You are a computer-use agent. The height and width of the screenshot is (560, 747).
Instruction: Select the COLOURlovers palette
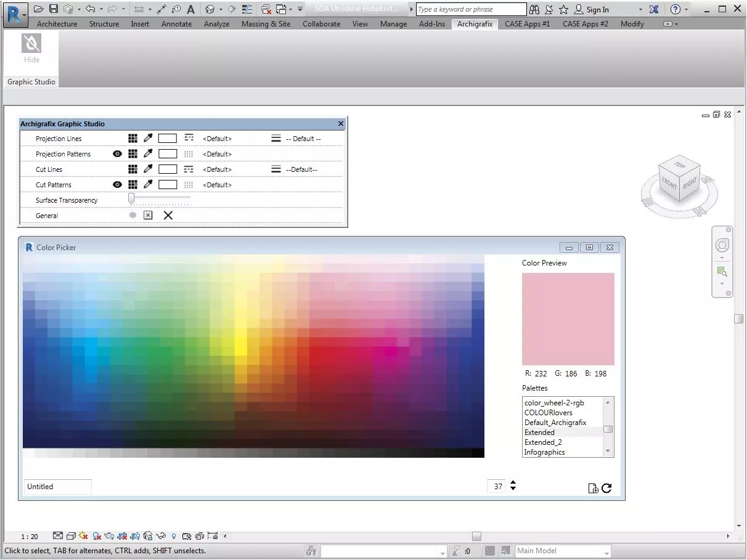coord(563,413)
